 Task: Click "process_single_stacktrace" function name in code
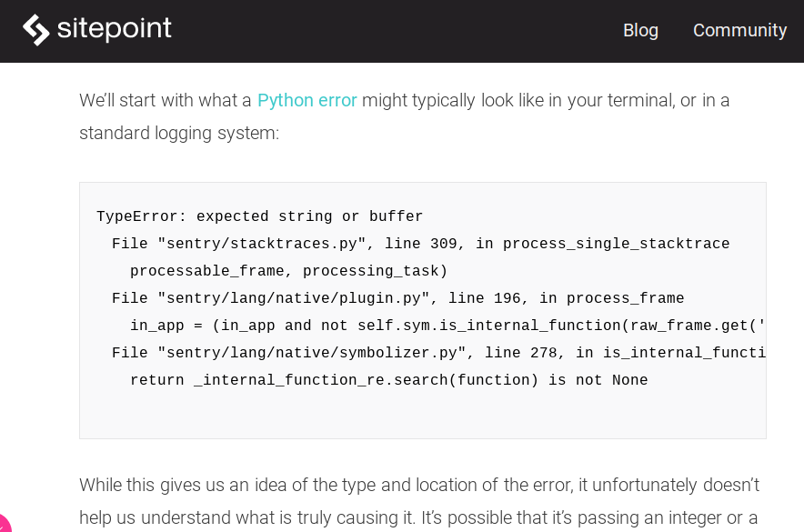[616, 244]
